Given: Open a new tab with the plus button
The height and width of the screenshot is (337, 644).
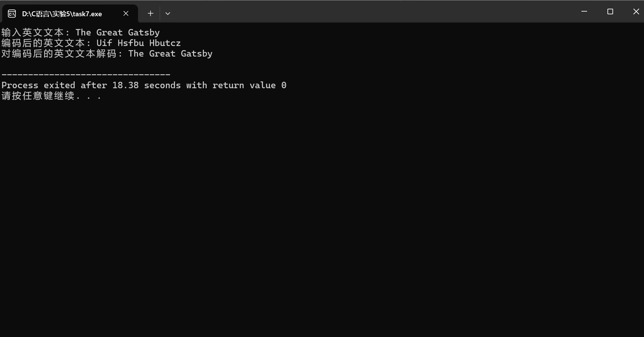Looking at the screenshot, I should 150,14.
